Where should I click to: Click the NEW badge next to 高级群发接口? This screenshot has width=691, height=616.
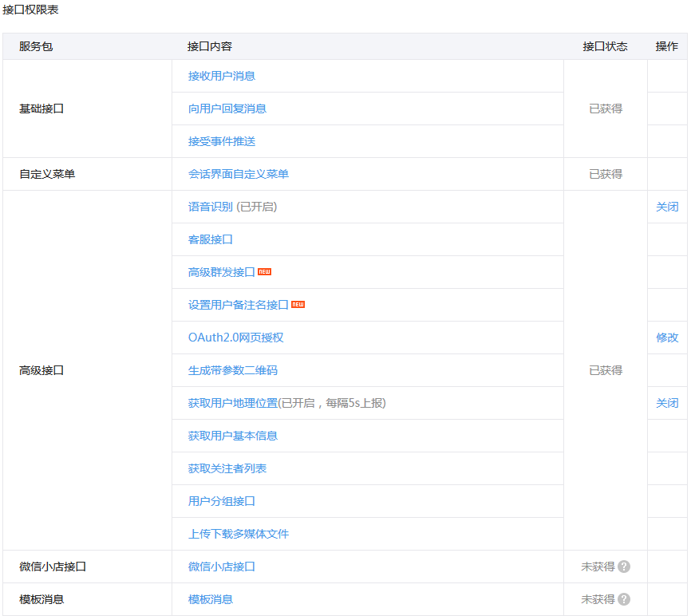point(264,272)
